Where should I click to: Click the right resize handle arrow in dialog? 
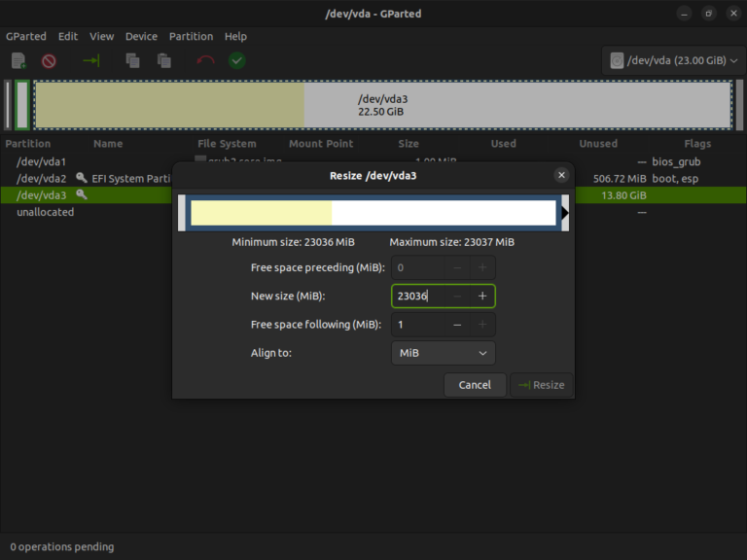565,213
